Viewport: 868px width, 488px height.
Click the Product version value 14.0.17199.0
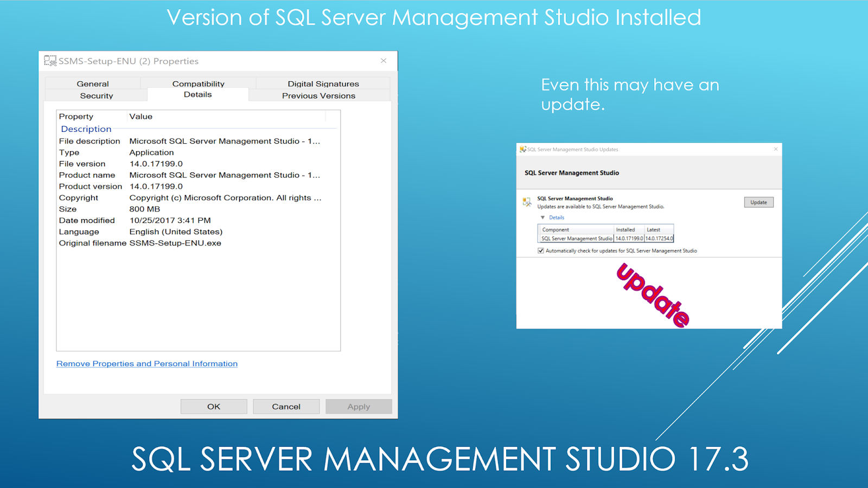click(156, 187)
